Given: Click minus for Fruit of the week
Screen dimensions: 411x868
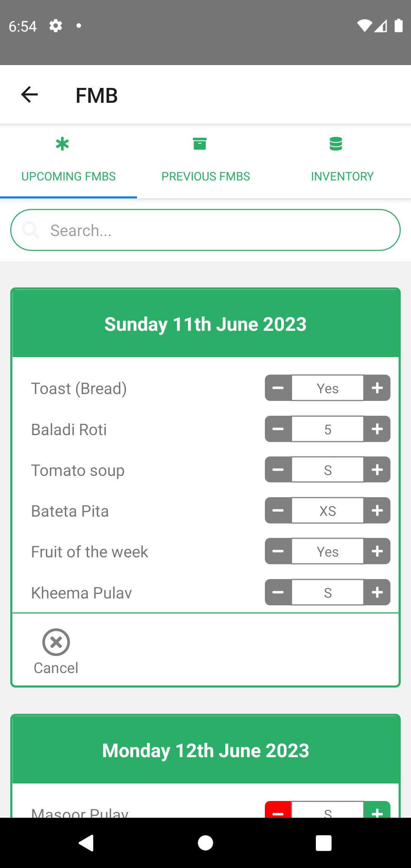Looking at the screenshot, I should point(278,551).
